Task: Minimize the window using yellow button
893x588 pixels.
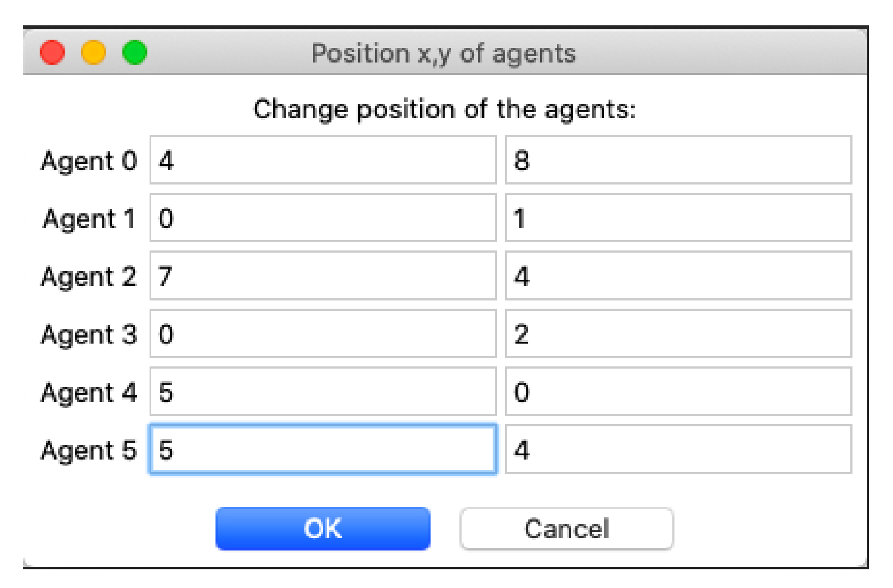Action: coord(94,52)
